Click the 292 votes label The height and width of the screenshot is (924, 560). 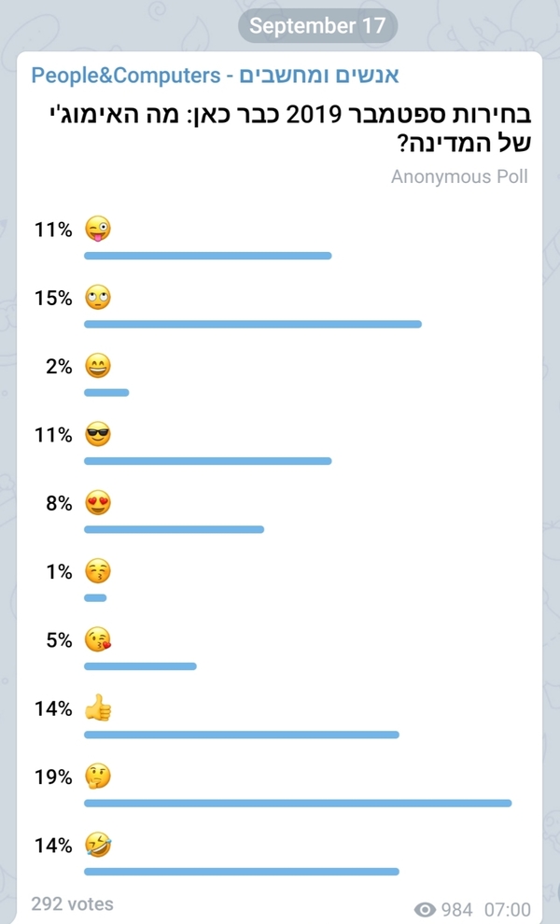point(72,903)
